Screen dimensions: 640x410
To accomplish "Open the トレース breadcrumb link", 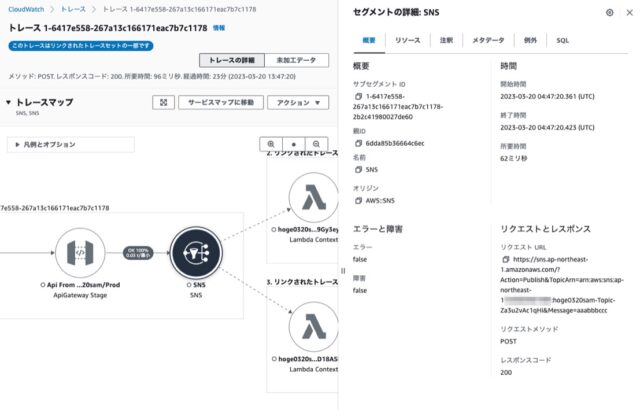I will click(73, 9).
